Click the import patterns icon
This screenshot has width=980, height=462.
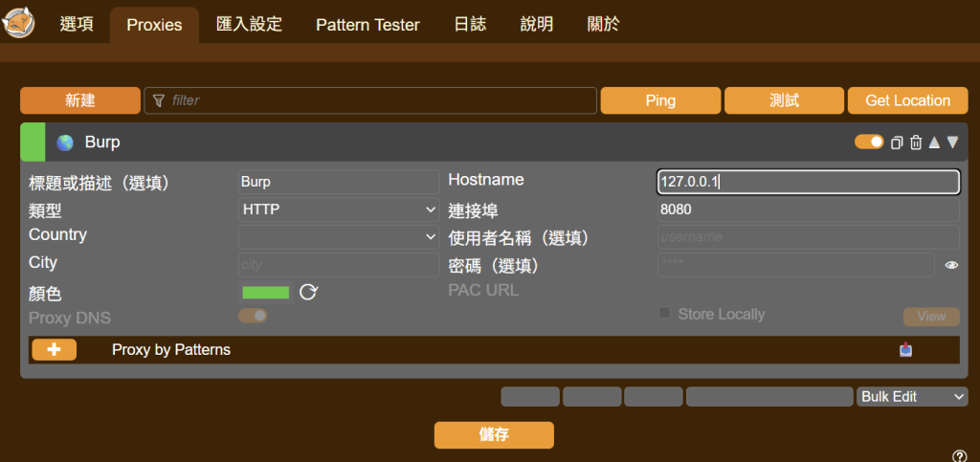click(x=905, y=350)
